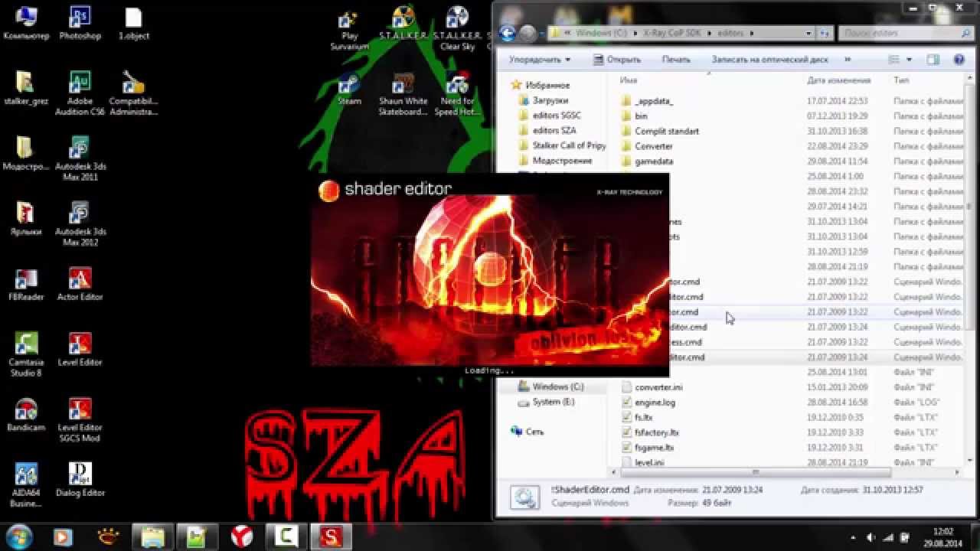980x551 pixels.
Task: Expand the address bar history dropdown
Action: (809, 33)
